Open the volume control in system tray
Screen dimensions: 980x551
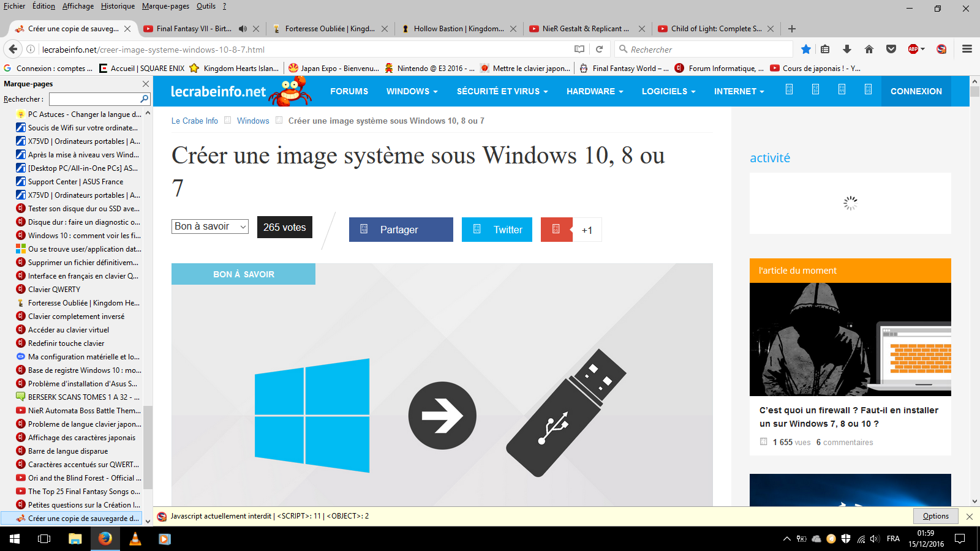(x=875, y=539)
